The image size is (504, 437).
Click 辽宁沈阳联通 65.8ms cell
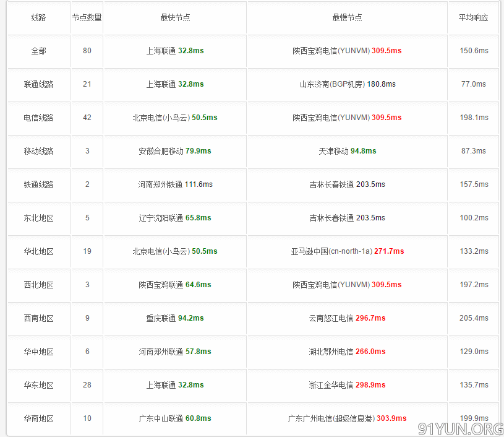coord(175,218)
